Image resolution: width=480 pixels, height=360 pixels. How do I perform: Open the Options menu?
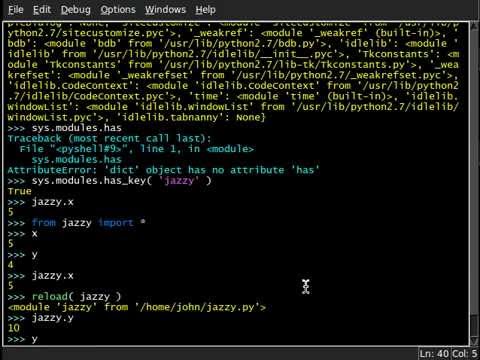pos(118,10)
